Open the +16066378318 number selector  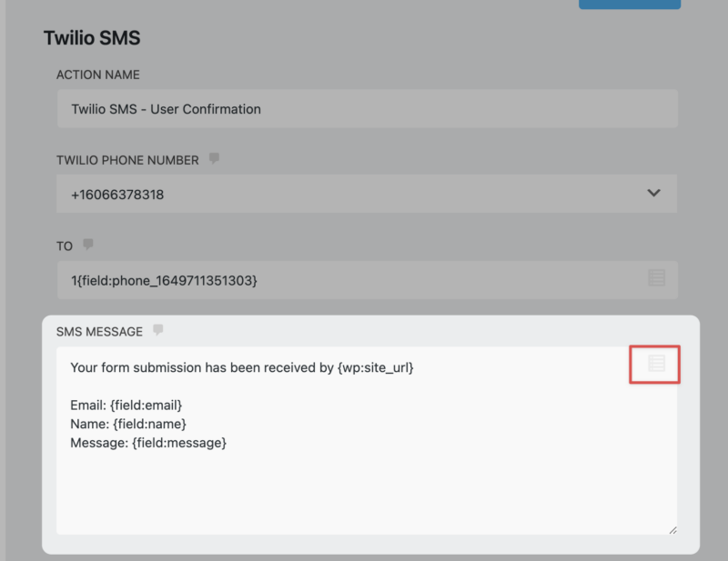coord(364,193)
